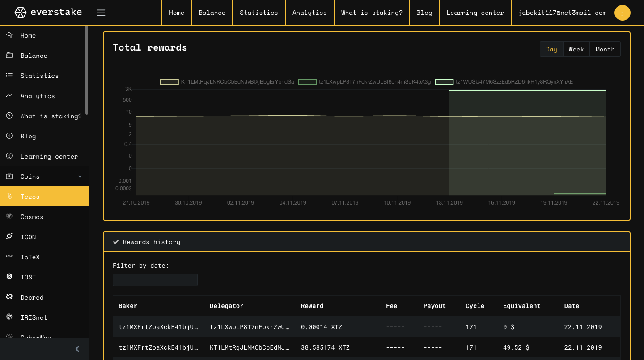Click the Home house icon in sidebar
This screenshot has height=360, width=644.
click(x=9, y=35)
